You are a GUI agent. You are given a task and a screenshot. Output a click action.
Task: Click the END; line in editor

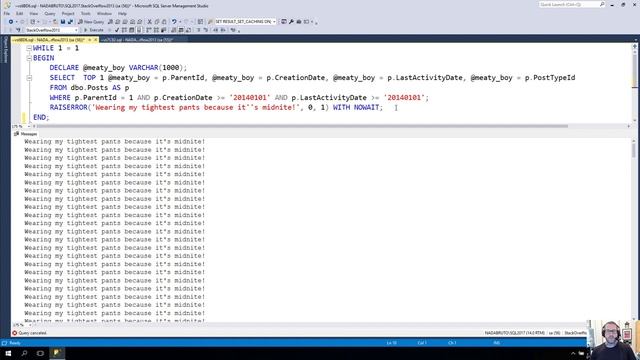coord(41,118)
